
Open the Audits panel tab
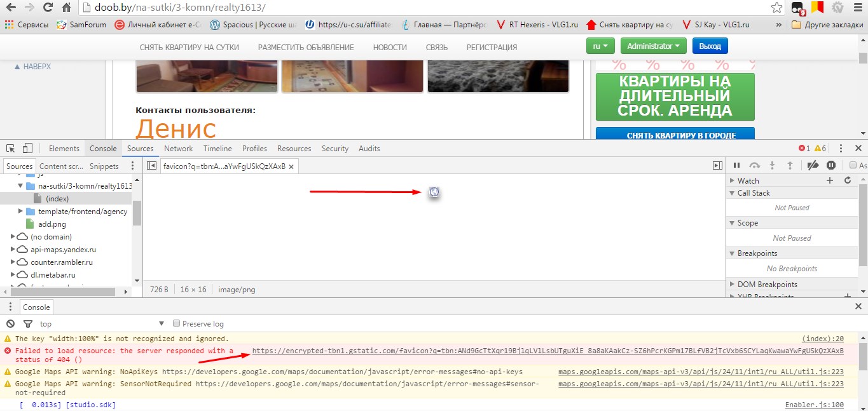(369, 148)
